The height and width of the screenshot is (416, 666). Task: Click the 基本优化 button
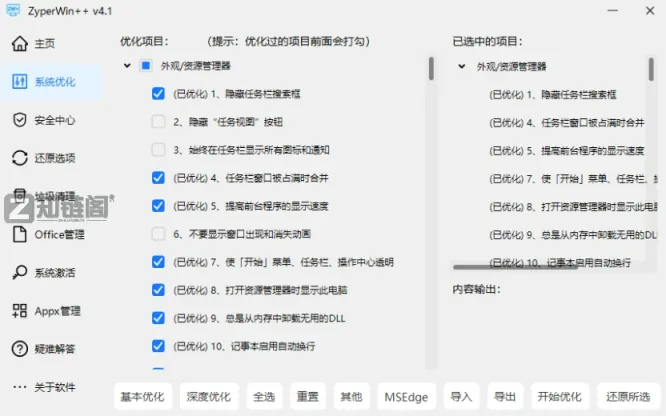click(143, 397)
